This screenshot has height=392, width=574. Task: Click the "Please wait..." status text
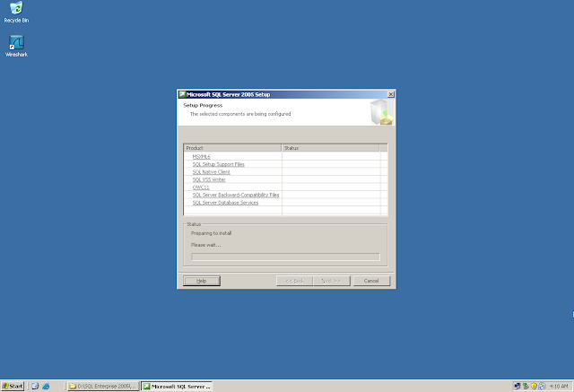tap(205, 245)
